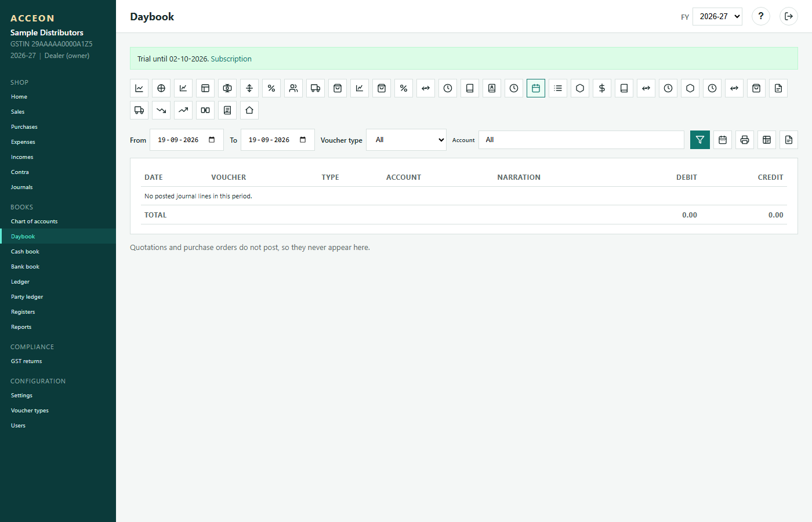Click the layout panel grid icon
This screenshot has height=522, width=812.
(205, 88)
